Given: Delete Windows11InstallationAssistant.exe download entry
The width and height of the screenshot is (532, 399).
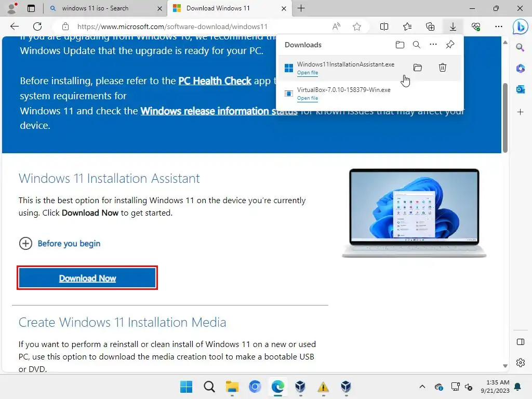Looking at the screenshot, I should point(443,68).
